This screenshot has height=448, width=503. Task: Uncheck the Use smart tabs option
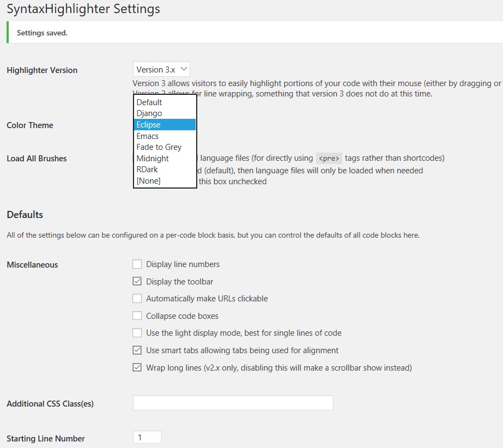pos(137,350)
